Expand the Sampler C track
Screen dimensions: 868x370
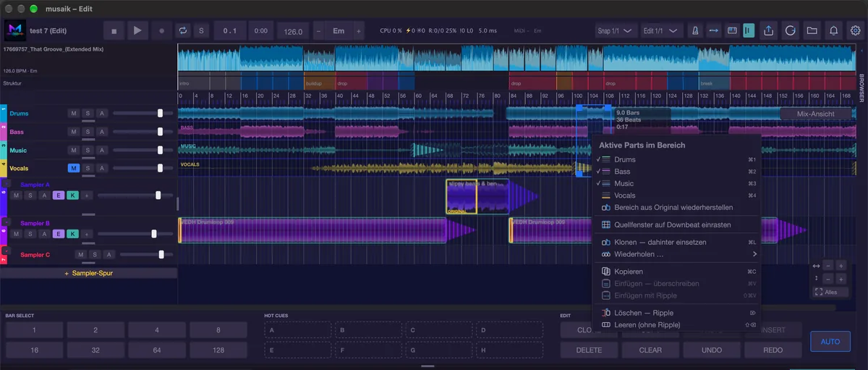7,250
